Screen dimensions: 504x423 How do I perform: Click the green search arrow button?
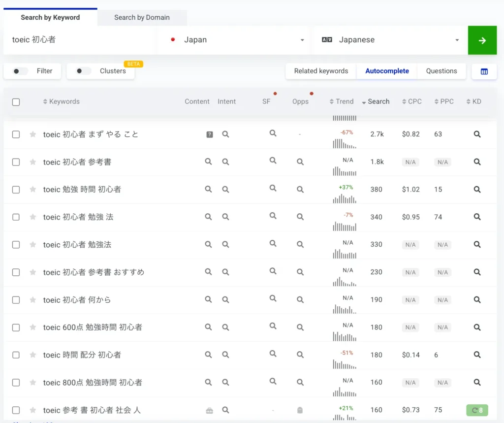coord(482,40)
